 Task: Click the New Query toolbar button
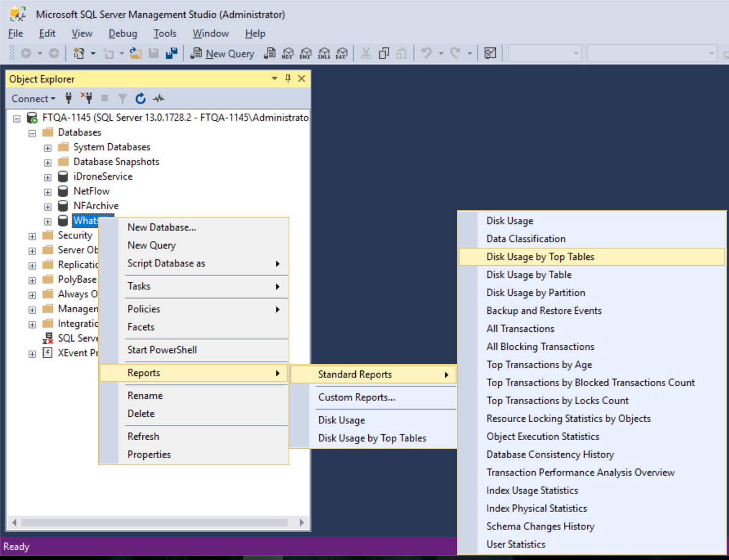[222, 53]
